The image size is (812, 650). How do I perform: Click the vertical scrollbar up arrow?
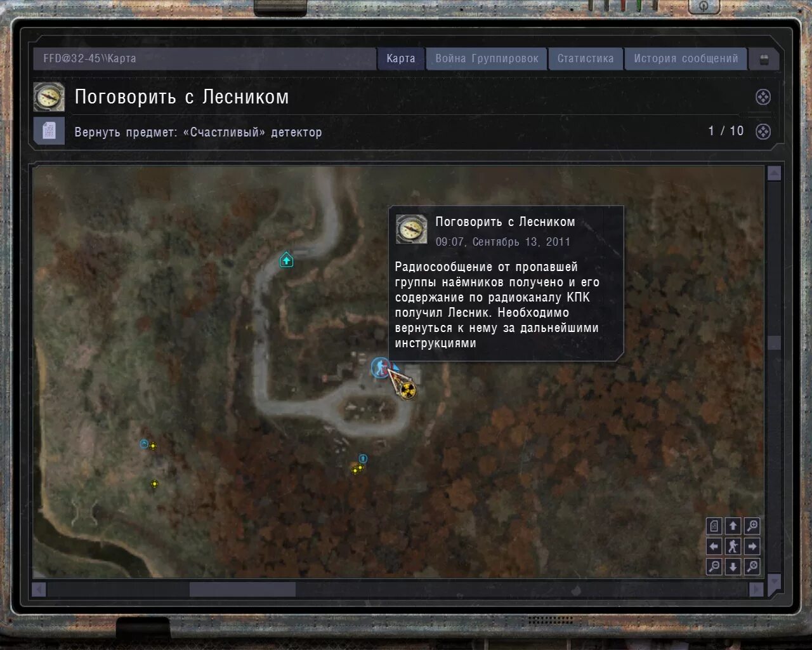coord(774,173)
